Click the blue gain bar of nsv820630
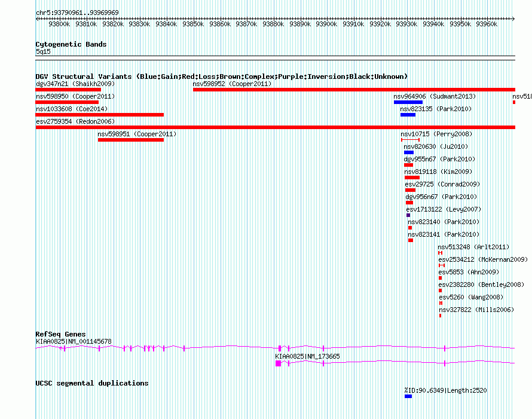 coord(408,152)
